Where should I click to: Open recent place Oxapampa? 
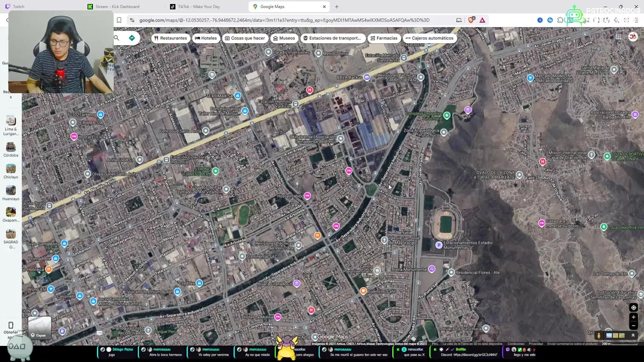(x=11, y=215)
